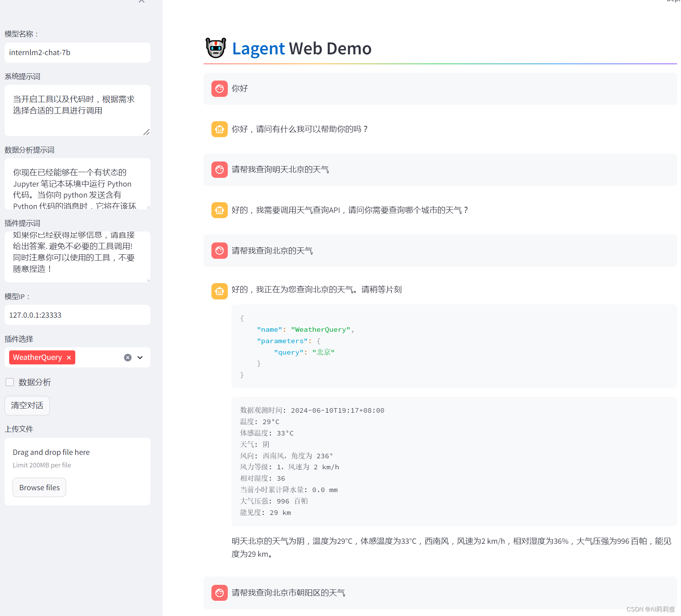The image size is (681, 616).
Task: Click the text 体感温度: 33°C
Action: (x=267, y=433)
